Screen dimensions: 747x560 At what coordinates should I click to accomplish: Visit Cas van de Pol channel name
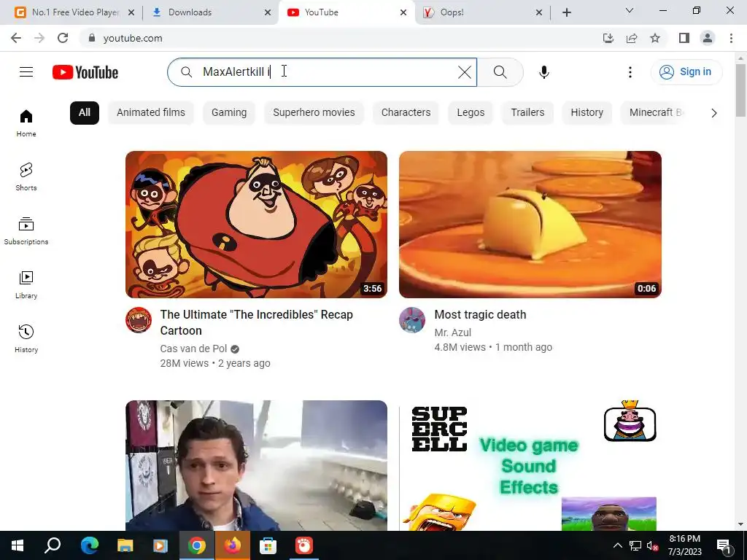(x=193, y=349)
